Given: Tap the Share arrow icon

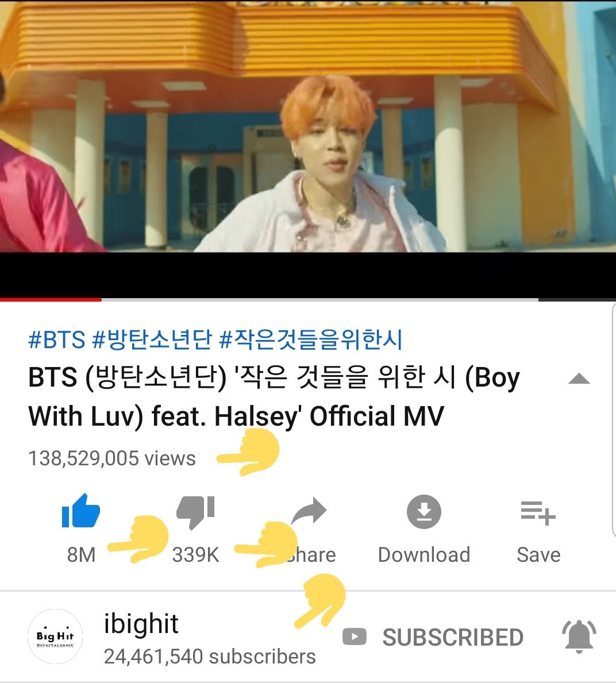Looking at the screenshot, I should click(x=309, y=511).
